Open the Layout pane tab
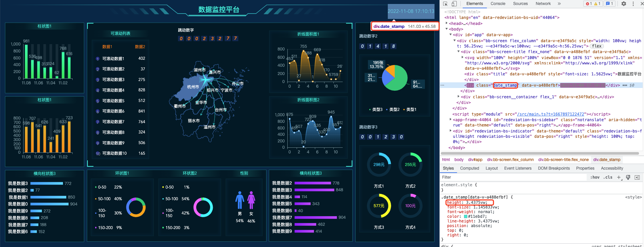 (492, 168)
